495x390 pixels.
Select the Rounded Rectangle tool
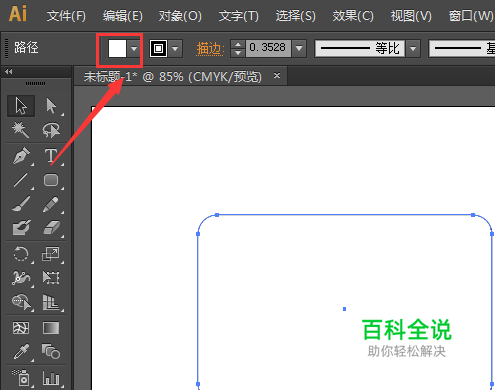pos(51,180)
